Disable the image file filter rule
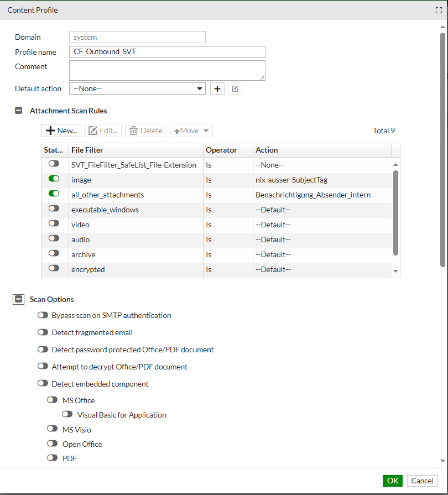 pyautogui.click(x=54, y=179)
